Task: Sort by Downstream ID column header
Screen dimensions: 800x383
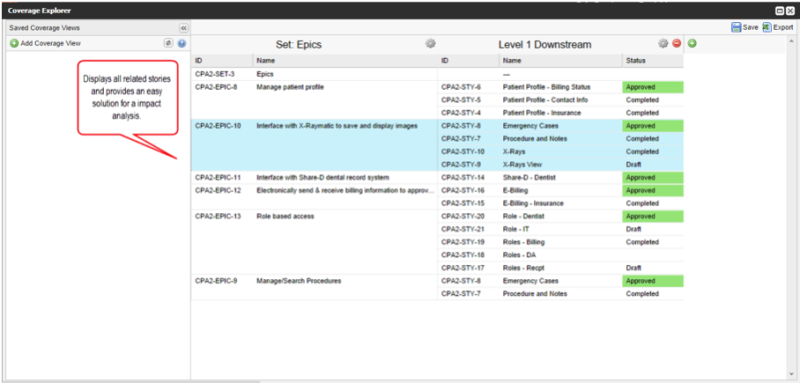Action: click(x=468, y=61)
